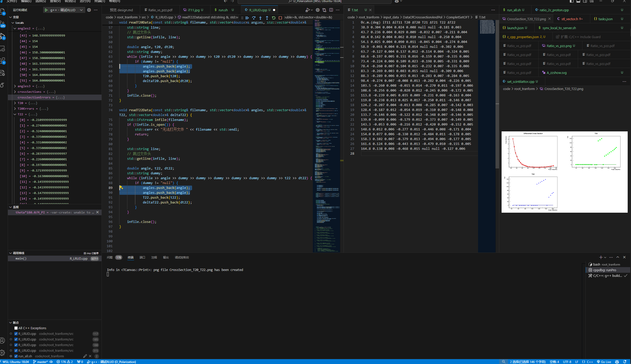The width and height of the screenshot is (631, 364).
Task: Open launch.json via debug gear icon
Action: tap(89, 10)
